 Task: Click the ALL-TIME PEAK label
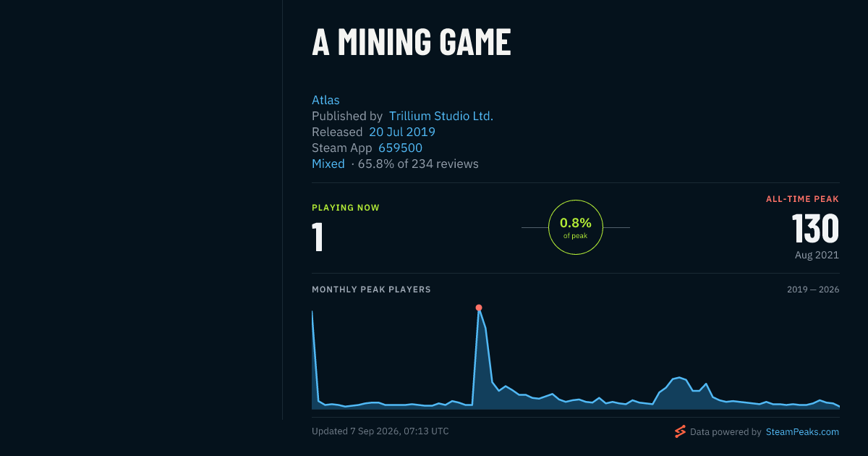[x=803, y=199]
